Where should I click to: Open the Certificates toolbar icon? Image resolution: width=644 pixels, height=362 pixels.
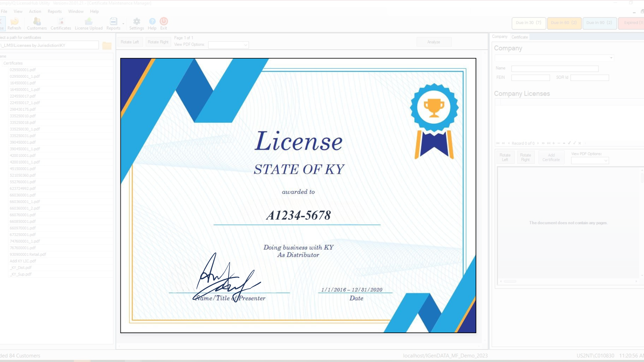point(61,22)
